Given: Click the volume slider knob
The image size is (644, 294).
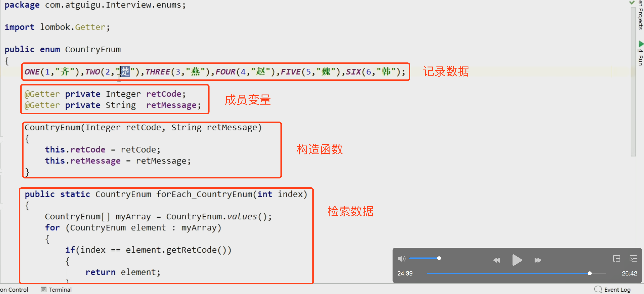Looking at the screenshot, I should (439, 258).
